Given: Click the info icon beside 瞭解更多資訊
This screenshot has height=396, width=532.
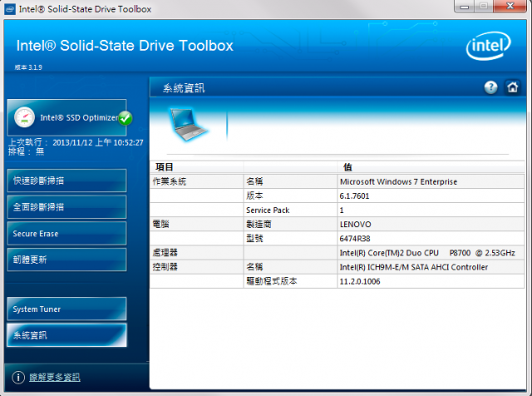Looking at the screenshot, I should coord(18,377).
